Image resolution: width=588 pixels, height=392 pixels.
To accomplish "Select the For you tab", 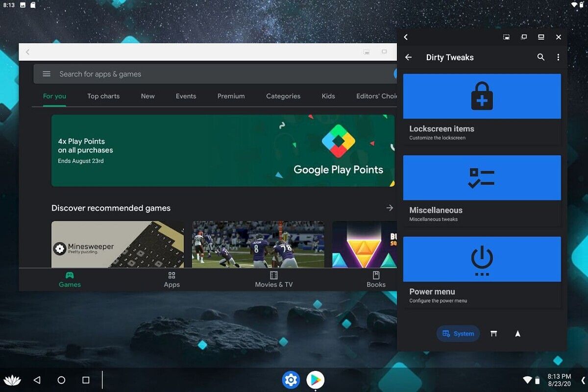I will (54, 96).
